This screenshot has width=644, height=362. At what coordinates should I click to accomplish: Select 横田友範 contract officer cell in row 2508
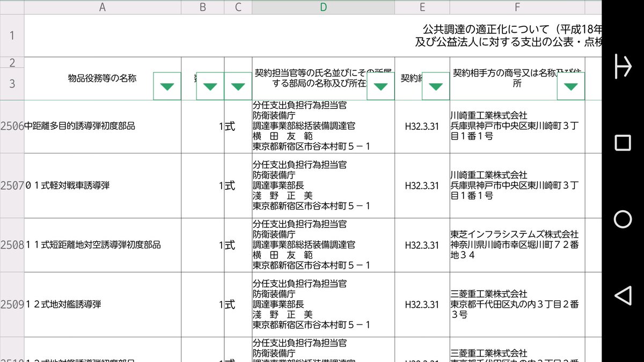324,245
